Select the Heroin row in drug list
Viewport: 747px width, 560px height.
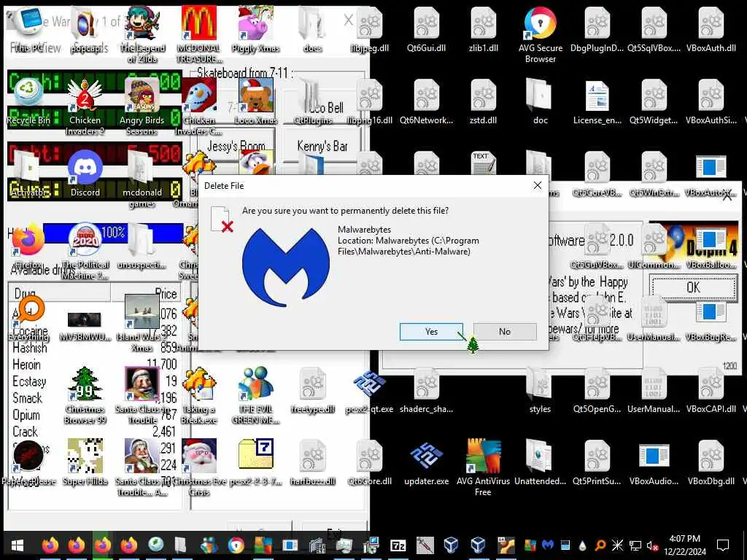tap(26, 365)
